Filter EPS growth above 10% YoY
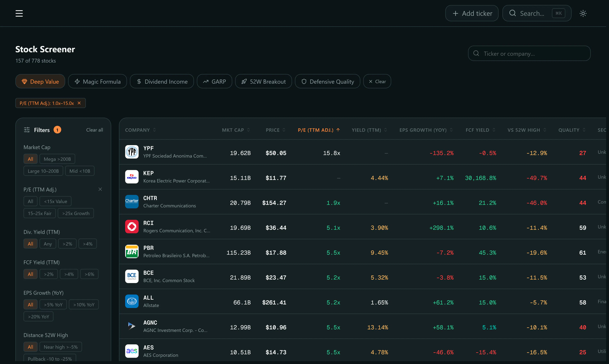The height and width of the screenshot is (364, 609). tap(84, 305)
